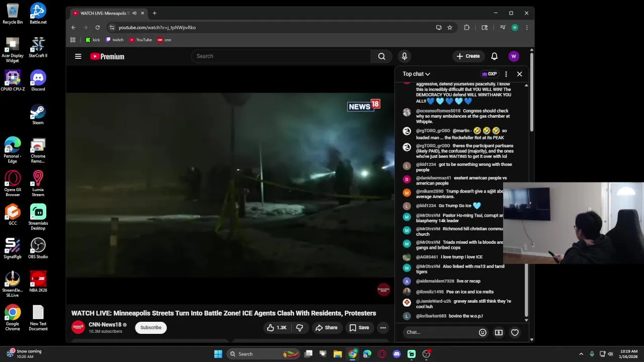
Task: Open the 0XP chat points badge
Action: click(490, 74)
